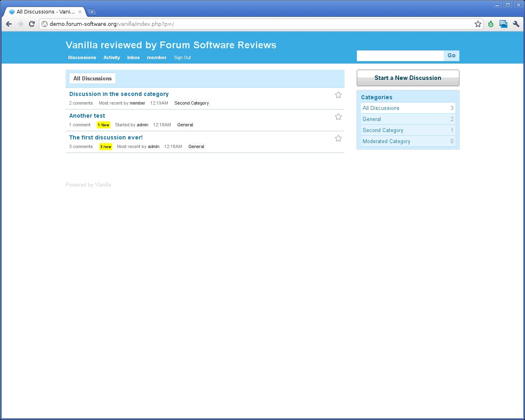Click 'General' label under Another test
Screen dimensions: 525x420
pos(185,125)
